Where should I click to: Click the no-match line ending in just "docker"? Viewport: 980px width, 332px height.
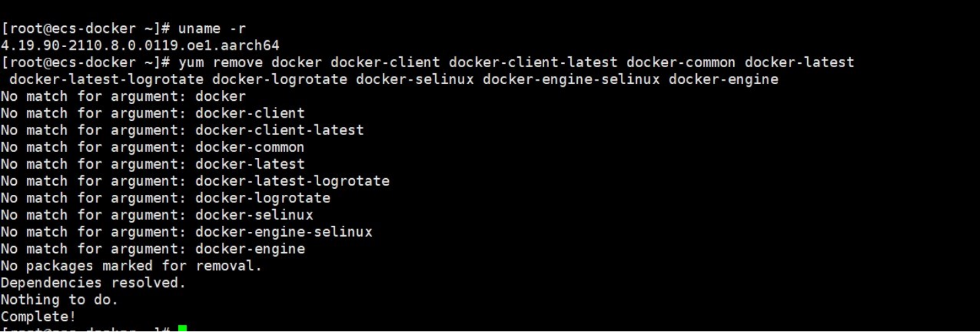tap(123, 96)
